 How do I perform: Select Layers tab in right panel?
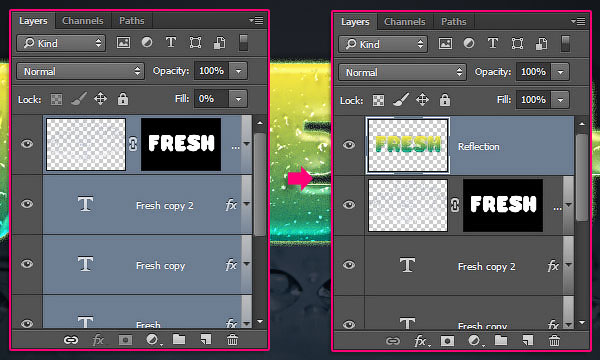355,22
